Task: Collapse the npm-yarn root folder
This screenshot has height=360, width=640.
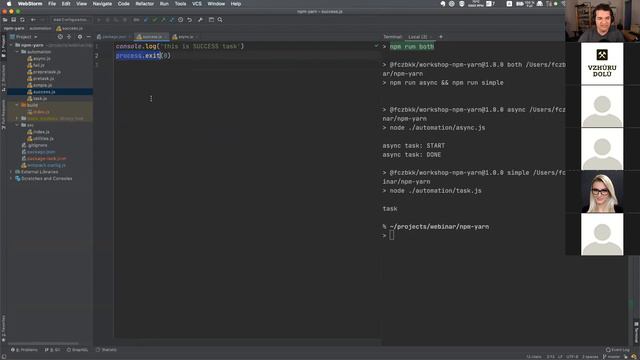Action: coord(11,45)
